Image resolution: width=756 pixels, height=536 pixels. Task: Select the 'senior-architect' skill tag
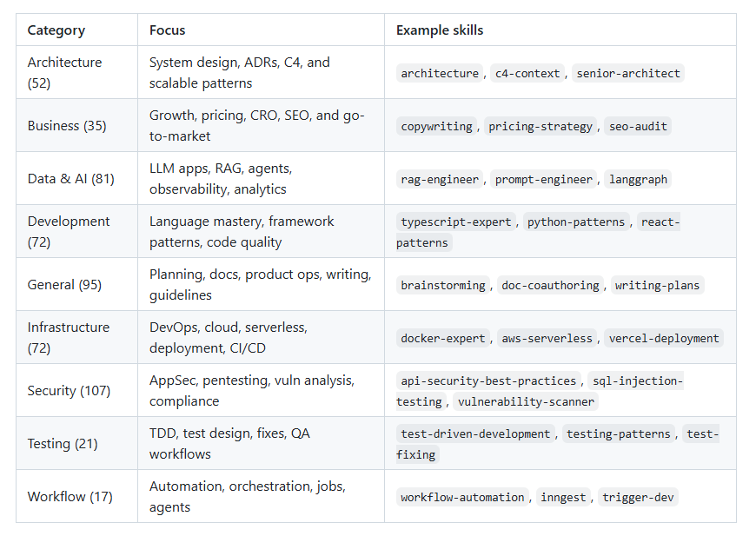628,74
